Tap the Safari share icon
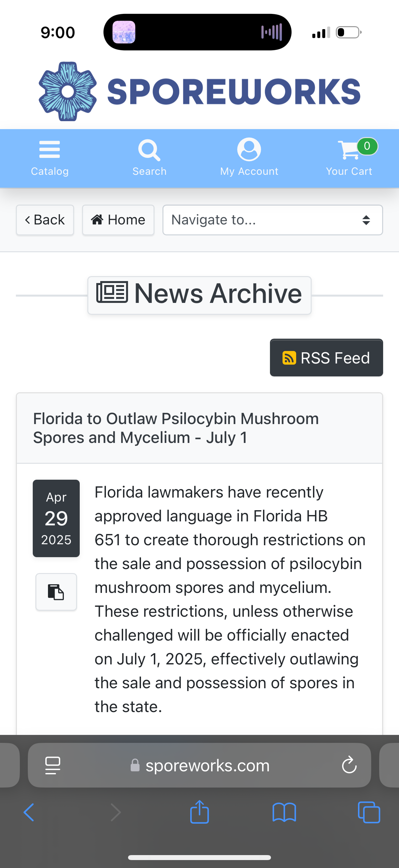This screenshot has height=868, width=399. (x=199, y=812)
